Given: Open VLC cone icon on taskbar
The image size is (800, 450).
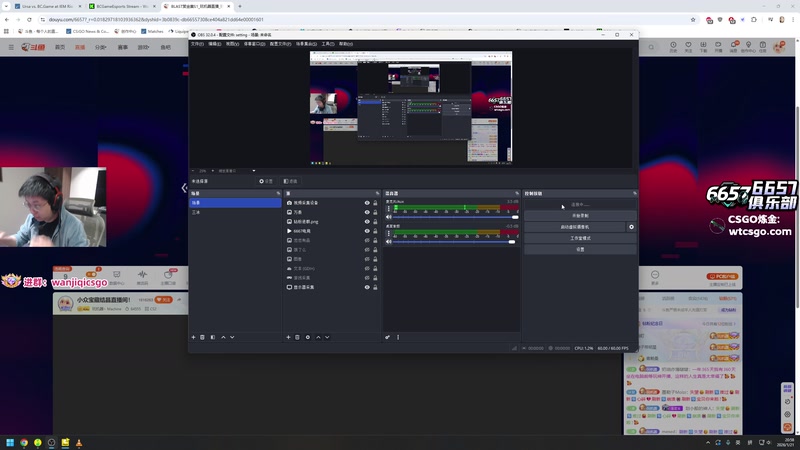Looking at the screenshot, I should click(79, 443).
